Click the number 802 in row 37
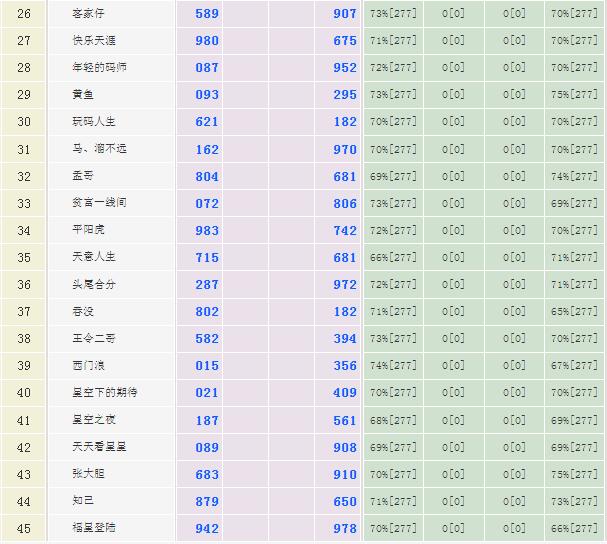607x544 pixels. pos(207,311)
